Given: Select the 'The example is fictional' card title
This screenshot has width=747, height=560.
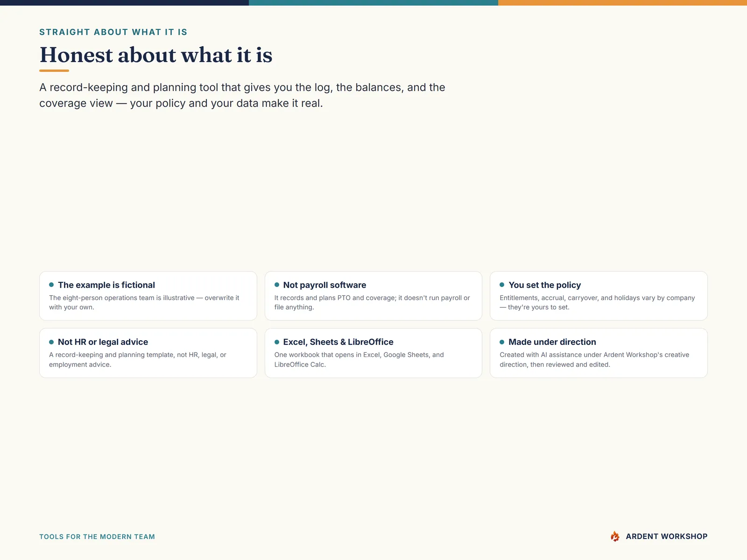Looking at the screenshot, I should point(106,285).
